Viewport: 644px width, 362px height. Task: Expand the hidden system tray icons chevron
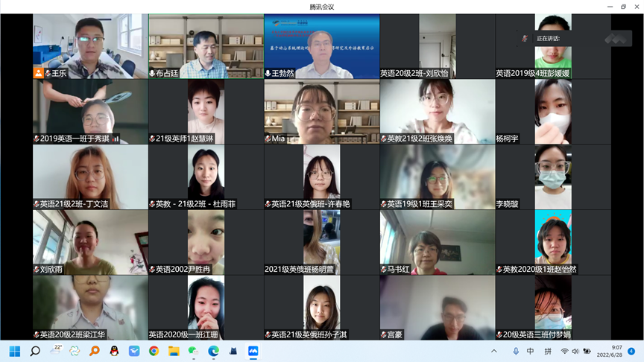(494, 351)
